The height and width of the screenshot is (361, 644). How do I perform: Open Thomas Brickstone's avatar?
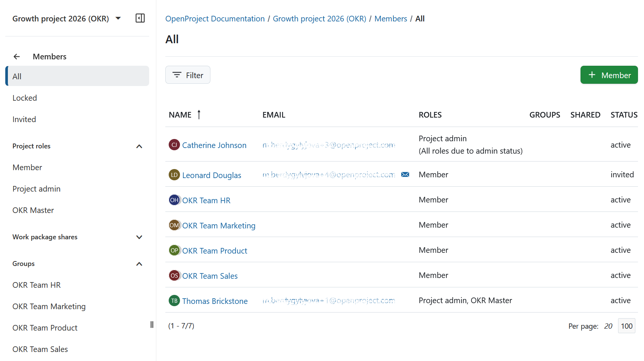[x=174, y=301]
